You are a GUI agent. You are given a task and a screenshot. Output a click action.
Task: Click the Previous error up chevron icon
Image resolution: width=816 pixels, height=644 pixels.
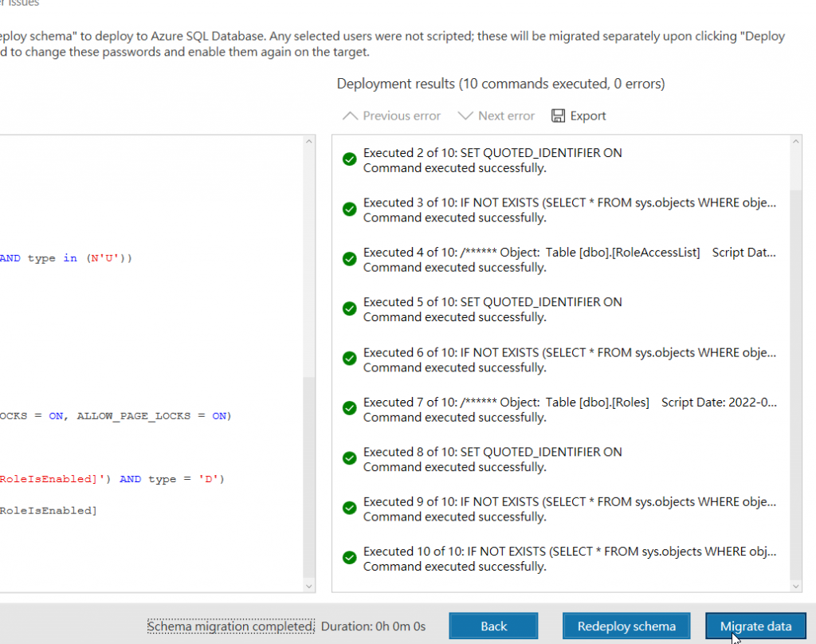[x=351, y=116]
